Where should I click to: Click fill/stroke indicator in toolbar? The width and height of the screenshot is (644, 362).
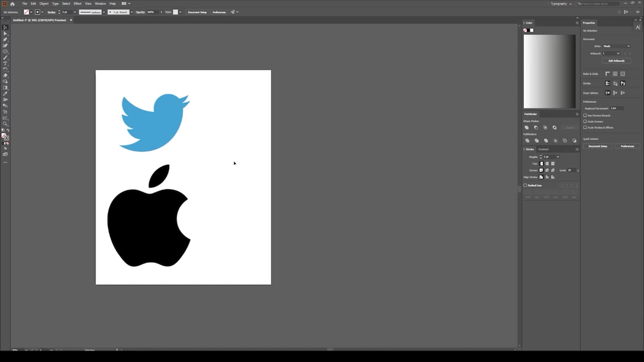click(5, 136)
